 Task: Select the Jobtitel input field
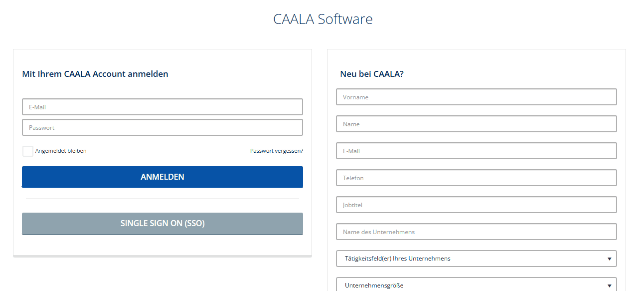pyautogui.click(x=476, y=205)
